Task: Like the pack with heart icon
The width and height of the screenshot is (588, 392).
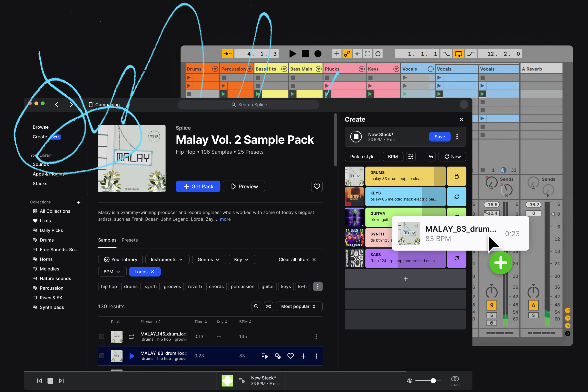Action: [x=317, y=186]
